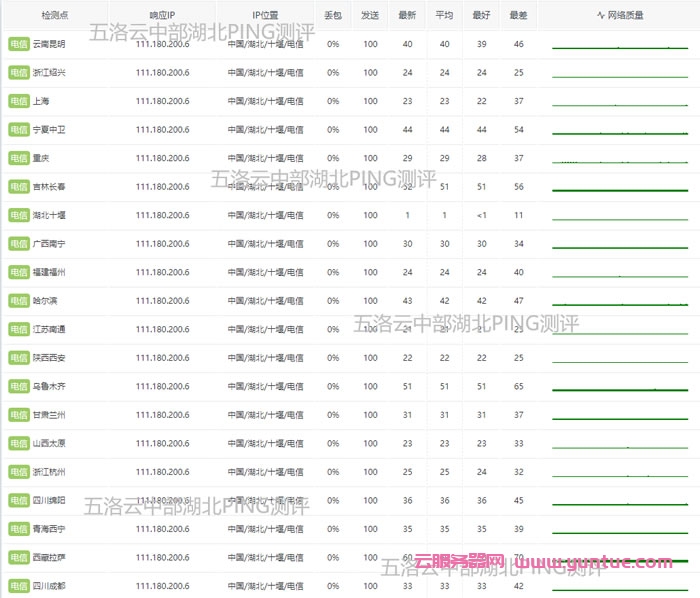The width and height of the screenshot is (700, 598).
Task: Click the IP address in 广西南宁 row
Action: pos(162,244)
